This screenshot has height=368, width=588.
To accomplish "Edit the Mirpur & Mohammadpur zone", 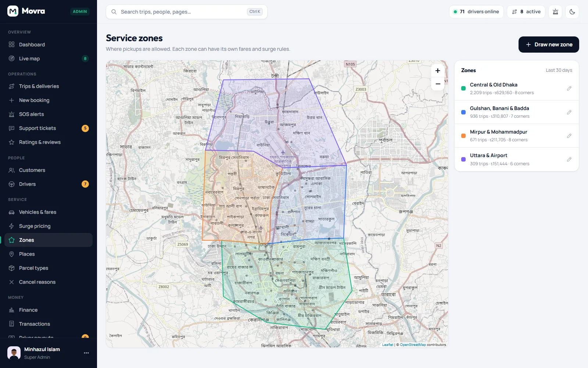I will tap(569, 136).
